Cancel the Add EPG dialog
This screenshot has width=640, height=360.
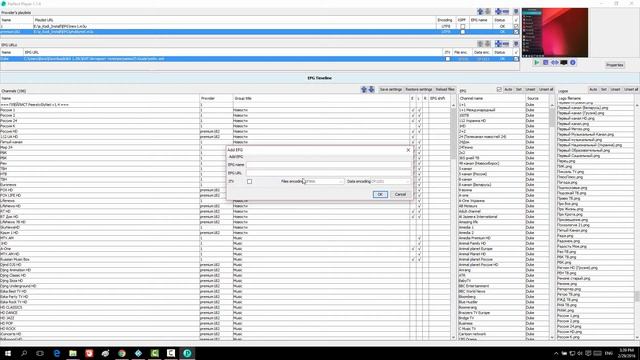[x=400, y=194]
